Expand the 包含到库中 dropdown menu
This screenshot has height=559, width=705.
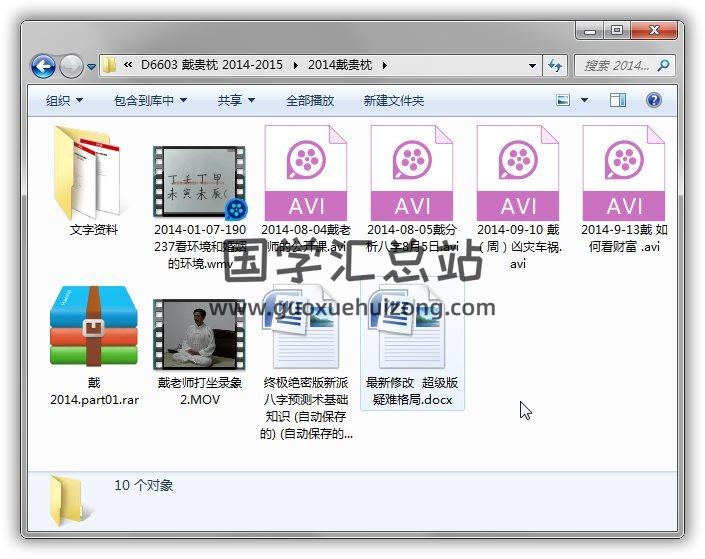pos(150,101)
